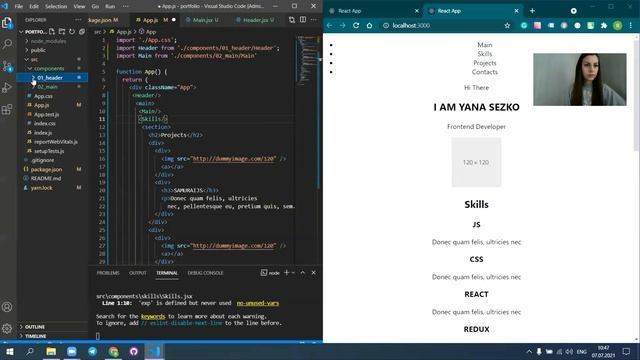The image size is (640, 360).
Task: Follow the no-unused-vars link in terminal
Action: [x=258, y=303]
